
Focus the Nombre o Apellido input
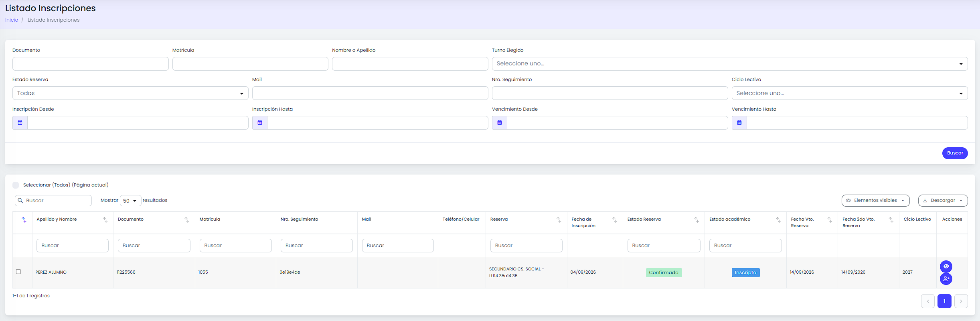coord(410,64)
